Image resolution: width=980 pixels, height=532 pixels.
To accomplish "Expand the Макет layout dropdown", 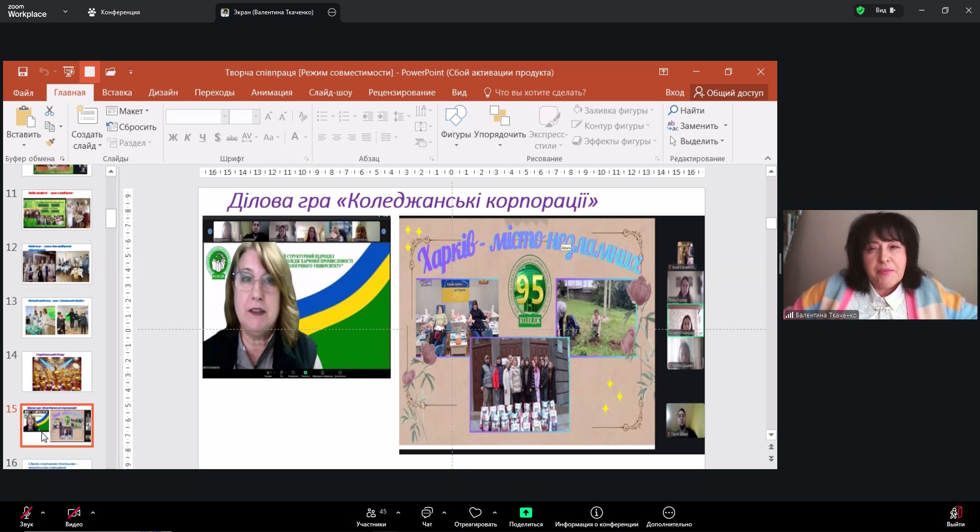I will (128, 111).
